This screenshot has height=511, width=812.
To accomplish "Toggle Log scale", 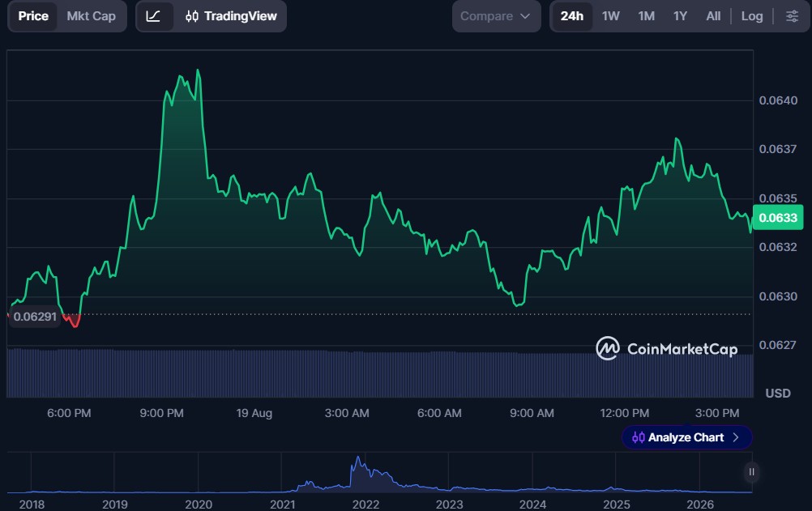I will [751, 16].
